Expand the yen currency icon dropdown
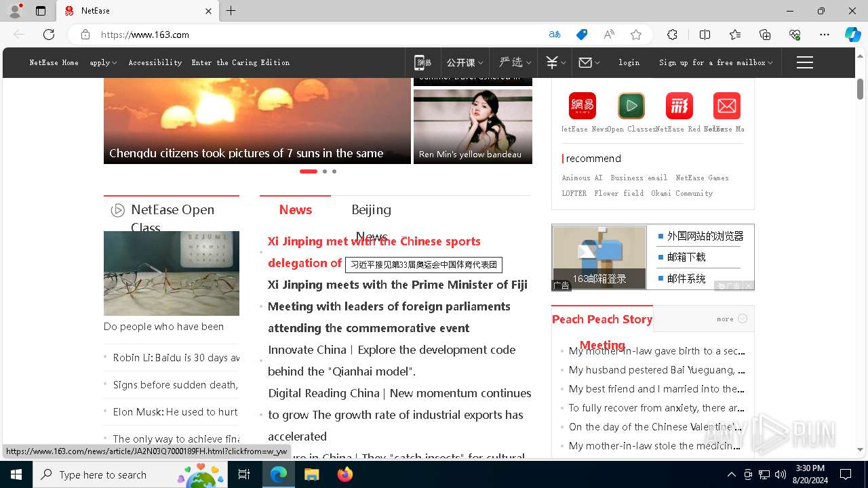Image resolution: width=868 pixels, height=488 pixels. pyautogui.click(x=555, y=62)
